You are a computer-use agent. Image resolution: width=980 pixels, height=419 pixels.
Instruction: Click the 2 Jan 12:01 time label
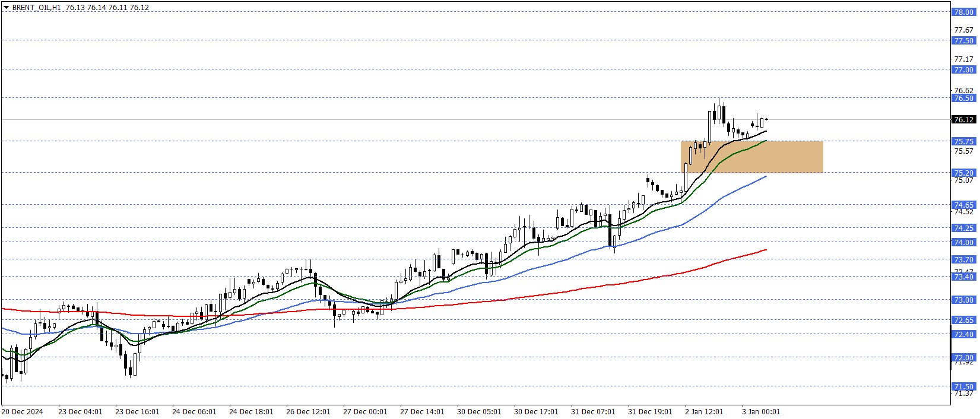[704, 411]
